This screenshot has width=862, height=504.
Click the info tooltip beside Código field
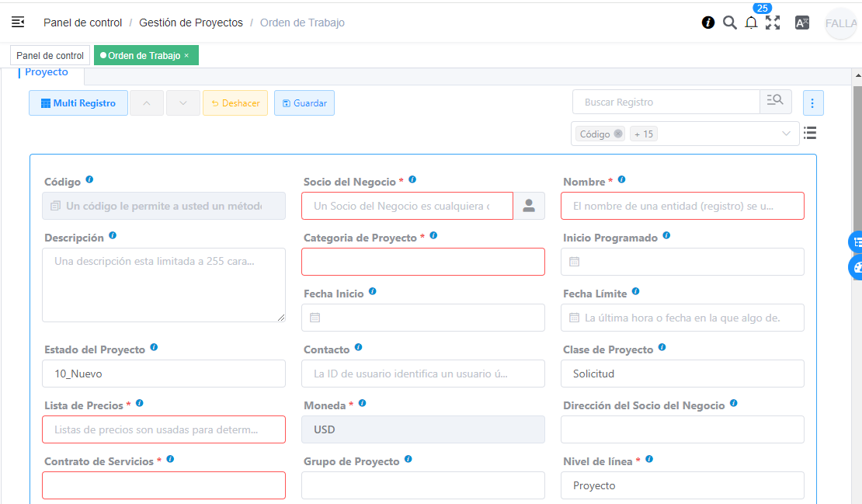click(x=89, y=179)
